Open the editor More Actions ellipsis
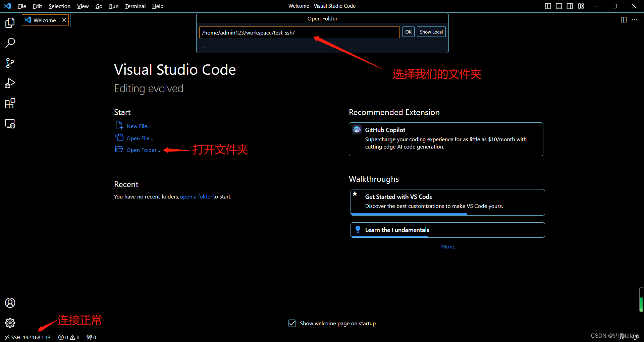Screen dimensions: 644x342 [x=634, y=20]
